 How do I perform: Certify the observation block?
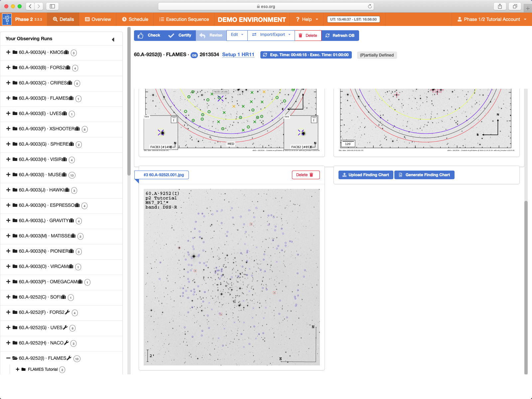(x=180, y=35)
